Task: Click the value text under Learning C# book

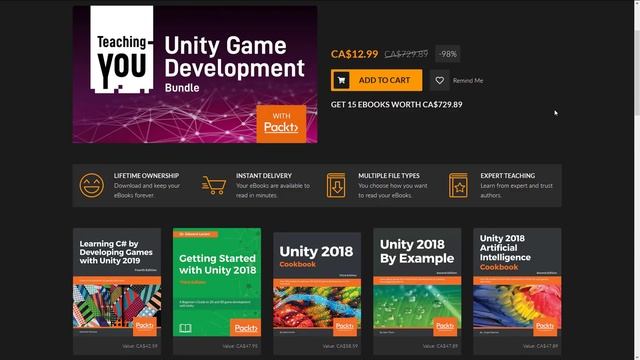Action: tap(140, 346)
